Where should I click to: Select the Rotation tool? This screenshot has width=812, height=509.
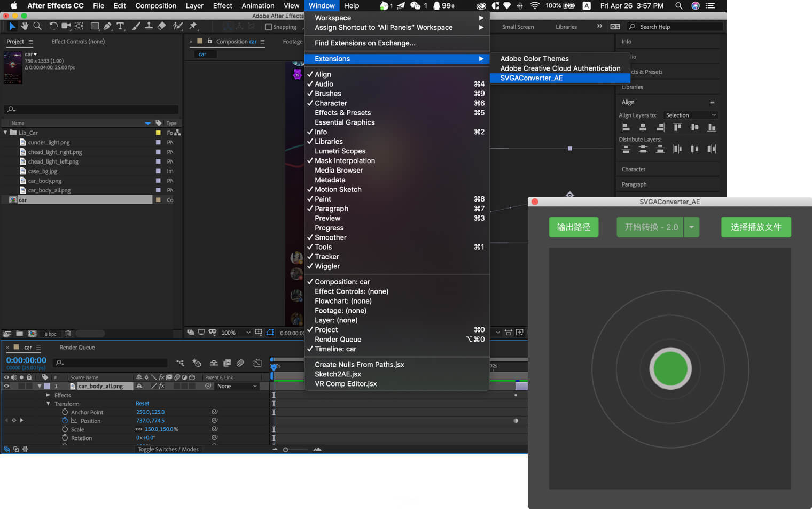click(53, 26)
